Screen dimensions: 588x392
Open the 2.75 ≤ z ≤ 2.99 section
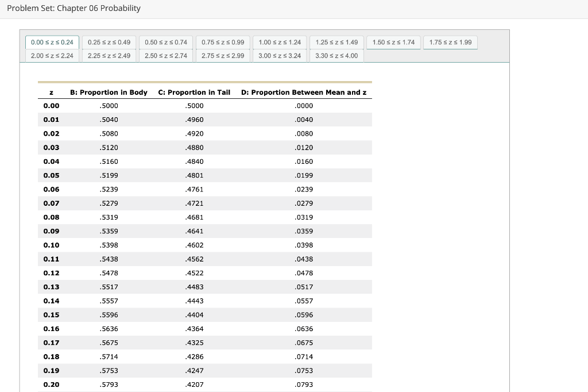[x=222, y=56]
